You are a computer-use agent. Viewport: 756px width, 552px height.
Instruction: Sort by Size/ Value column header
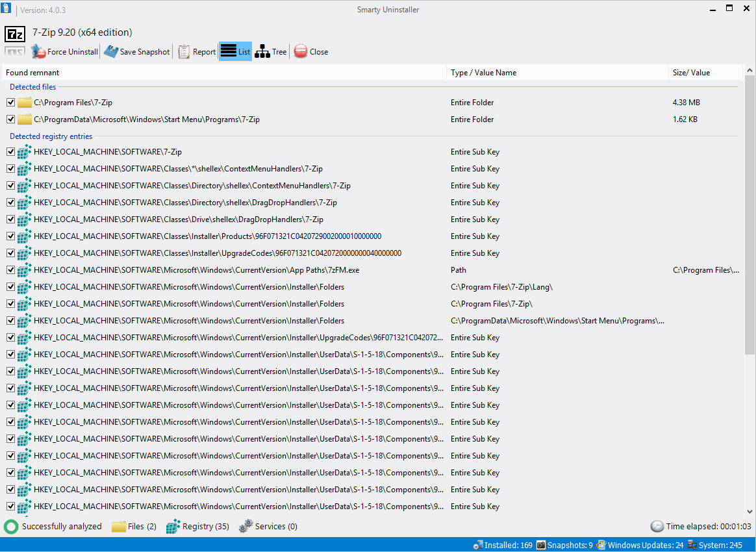tap(706, 72)
